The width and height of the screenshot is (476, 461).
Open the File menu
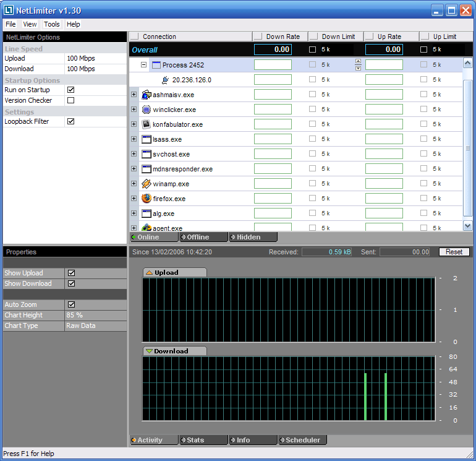pyautogui.click(x=11, y=24)
